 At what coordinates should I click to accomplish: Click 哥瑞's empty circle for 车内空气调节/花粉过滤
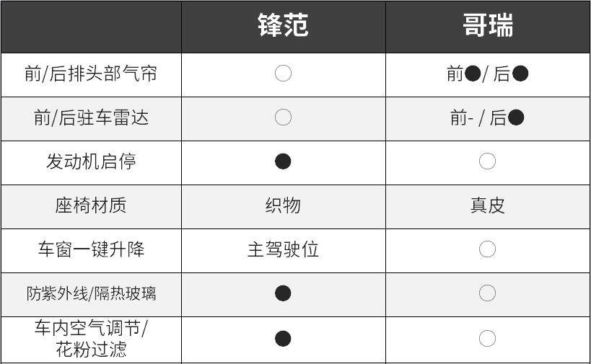[x=487, y=339]
